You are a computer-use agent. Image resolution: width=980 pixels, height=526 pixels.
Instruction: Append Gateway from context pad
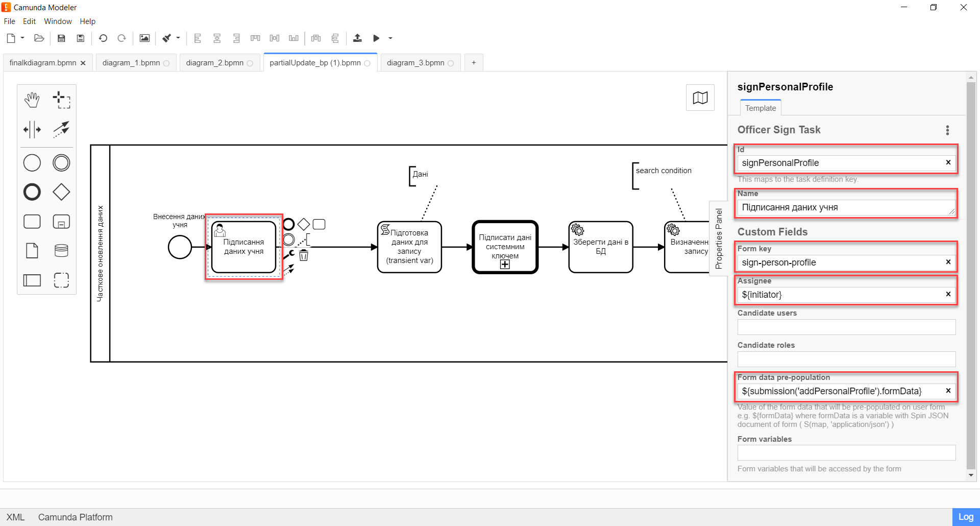point(304,224)
